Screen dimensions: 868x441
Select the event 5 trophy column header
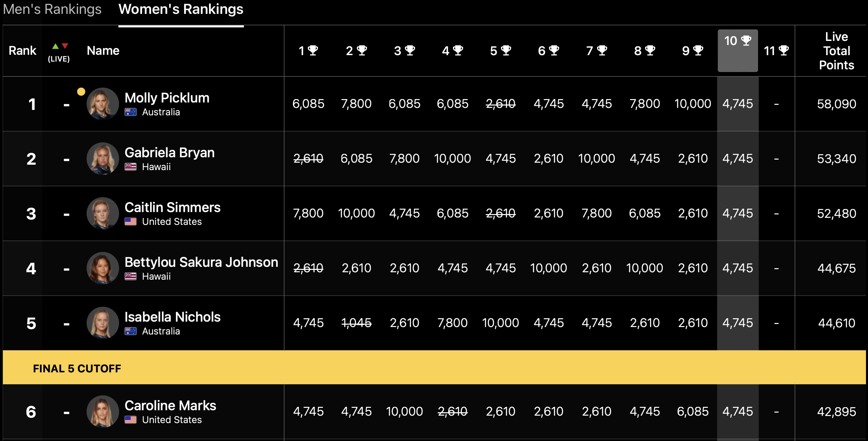(500, 51)
